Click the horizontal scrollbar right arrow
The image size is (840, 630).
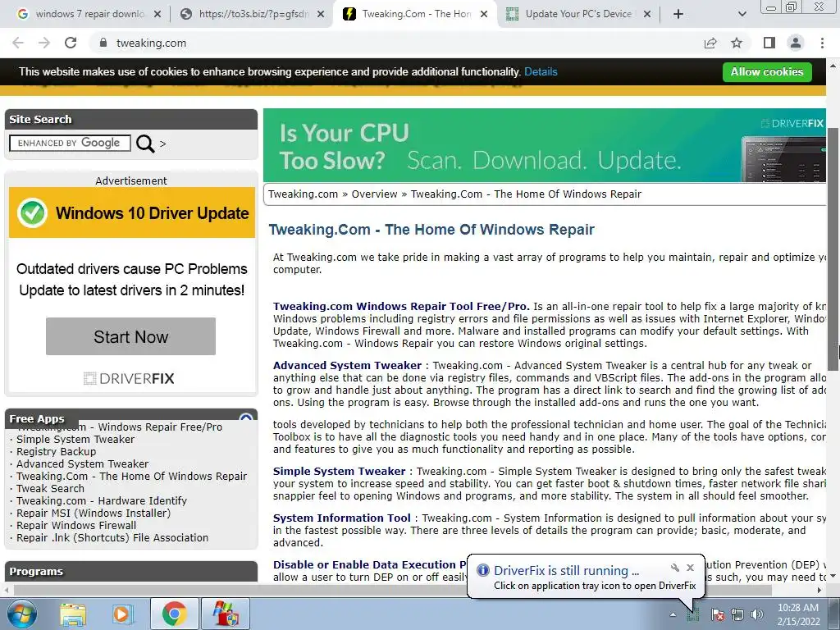819,591
